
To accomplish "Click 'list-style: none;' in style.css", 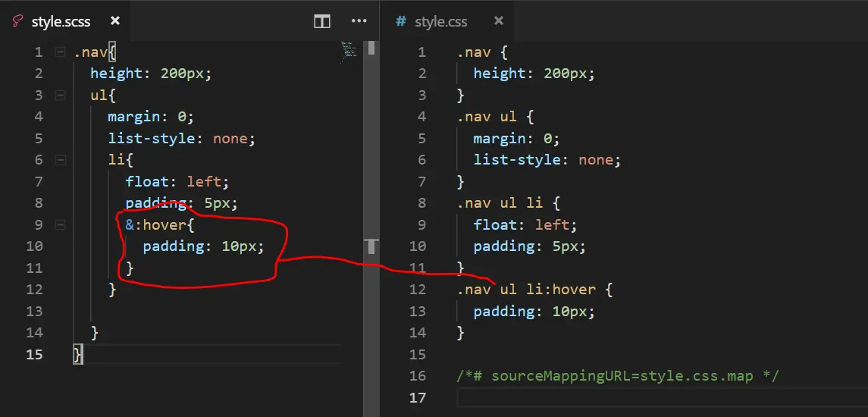I will click(x=547, y=161).
